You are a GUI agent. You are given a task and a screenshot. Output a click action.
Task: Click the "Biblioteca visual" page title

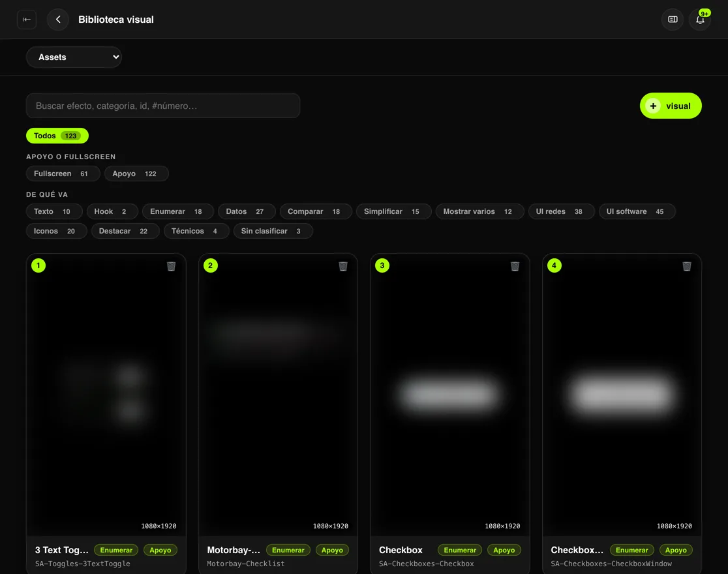[x=116, y=20]
